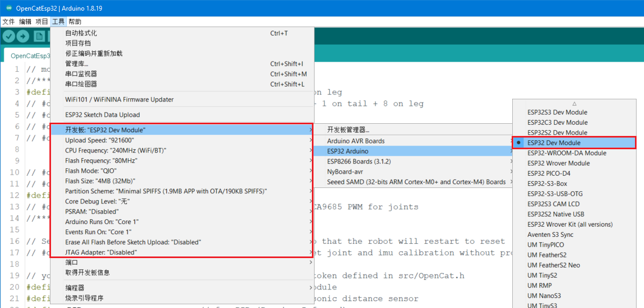Screen dimensions: 644x308
Task: Expand the Upload Speed "921600" option
Action: [182, 140]
